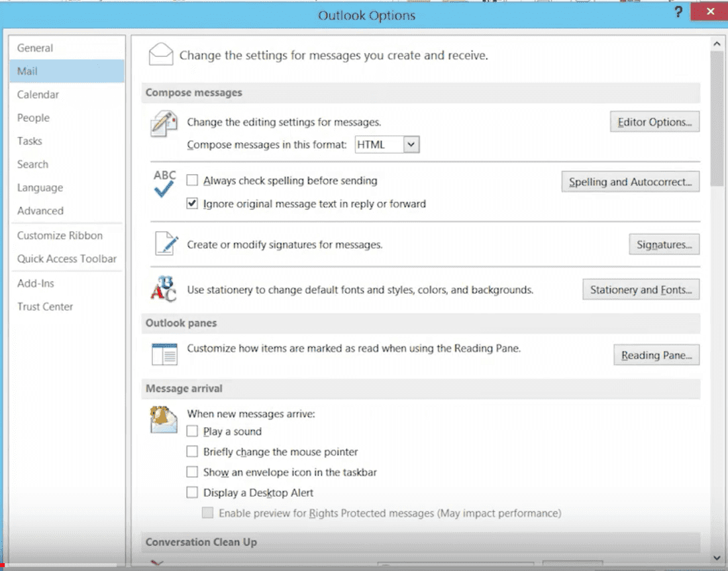The height and width of the screenshot is (571, 728).
Task: Click the scrollbar up arrow
Action: (x=716, y=44)
